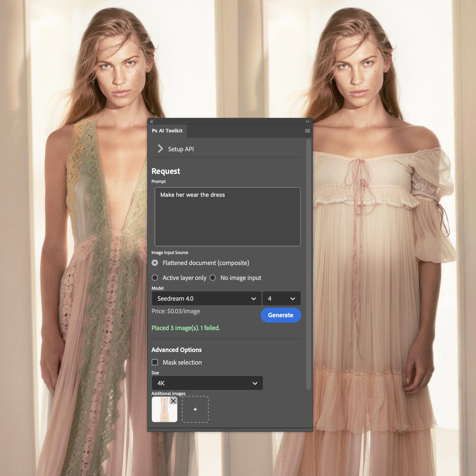Expand the Setup API section
476x476 pixels.
point(160,149)
